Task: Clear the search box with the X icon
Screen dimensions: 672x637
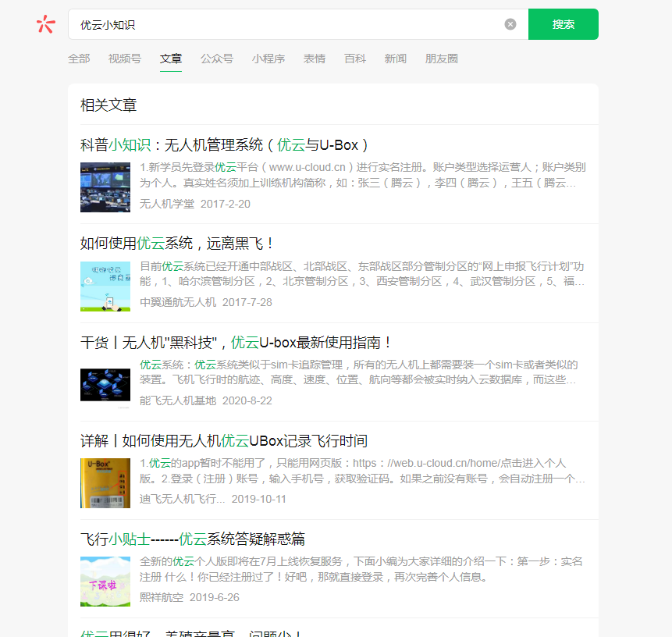Action: click(510, 24)
